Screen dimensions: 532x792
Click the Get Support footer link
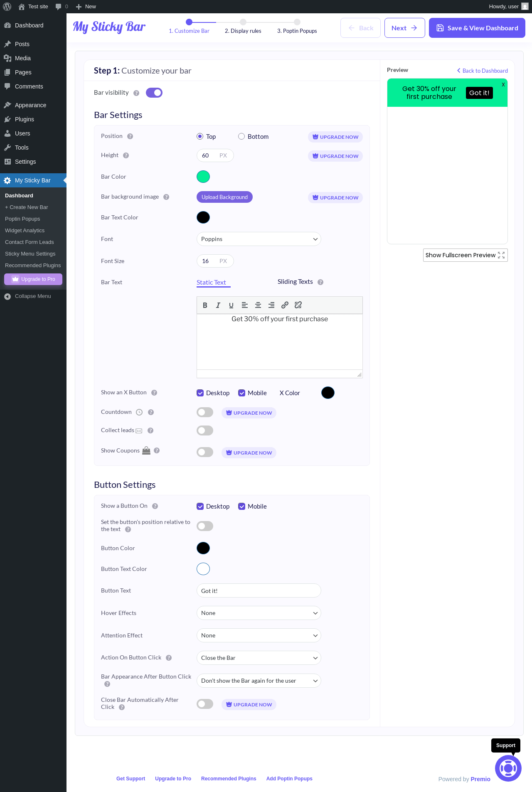(x=131, y=779)
